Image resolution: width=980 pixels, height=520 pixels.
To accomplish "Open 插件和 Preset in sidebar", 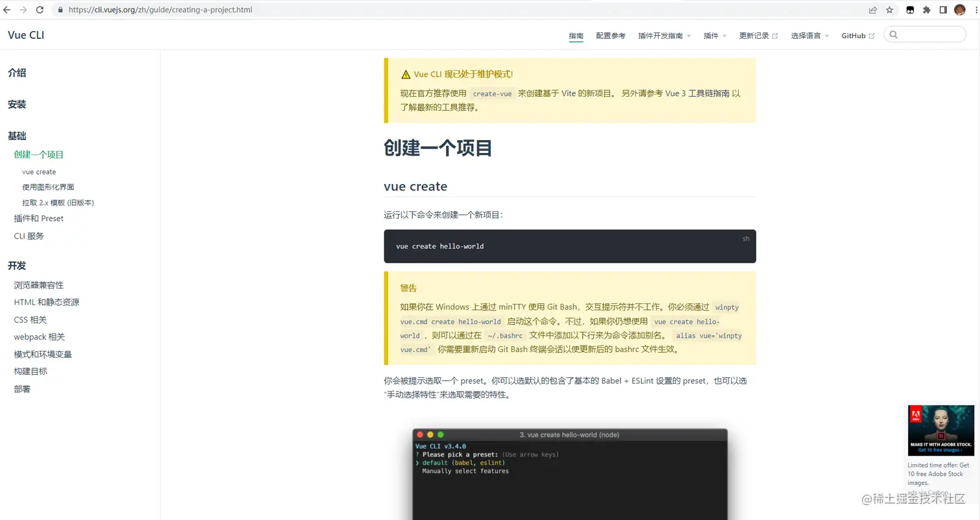I will [39, 219].
